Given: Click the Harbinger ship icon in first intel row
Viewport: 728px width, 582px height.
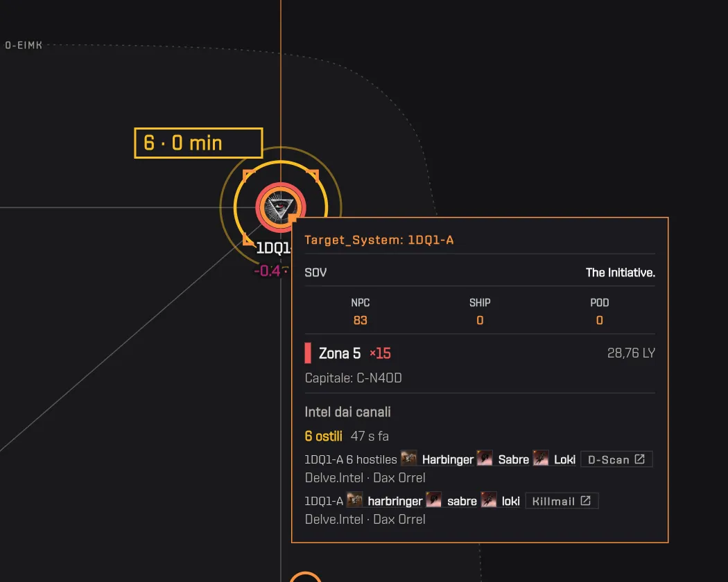Looking at the screenshot, I should coord(408,459).
